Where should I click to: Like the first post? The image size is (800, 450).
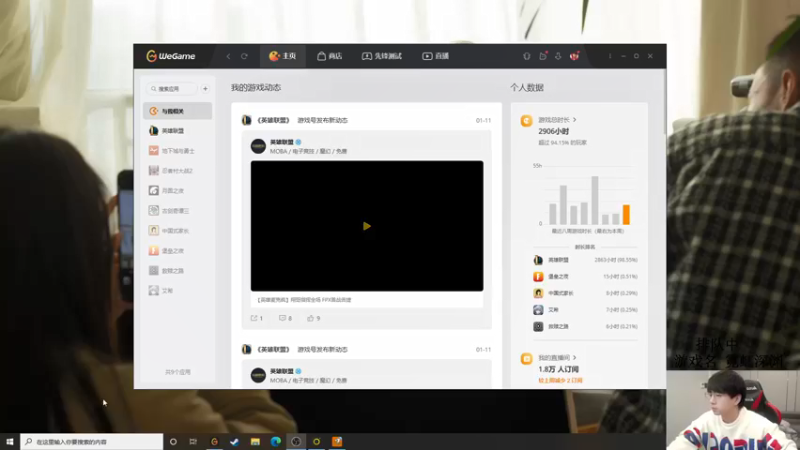[x=313, y=318]
